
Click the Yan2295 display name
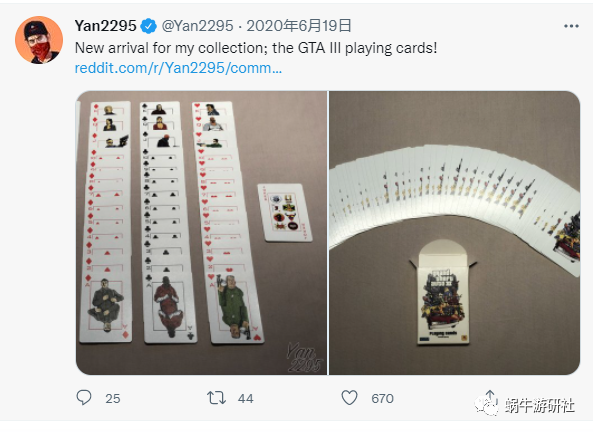(106, 26)
